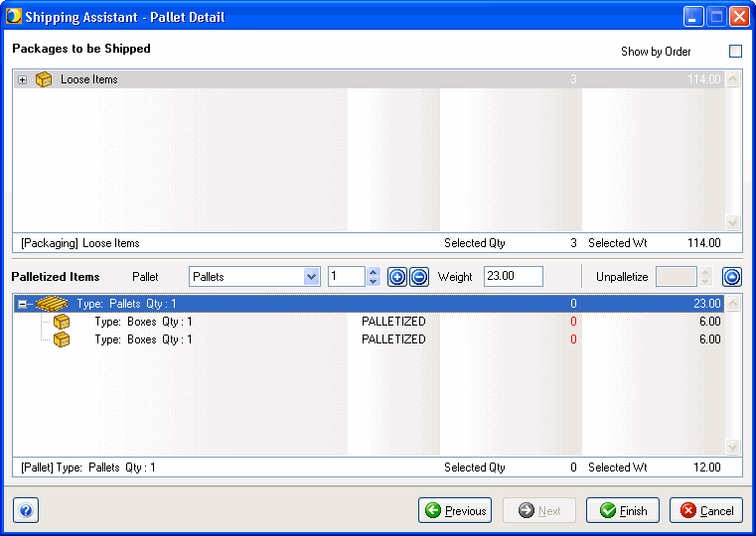The image size is (756, 536).
Task: Click the add pallet plus icon
Action: pyautogui.click(x=397, y=277)
